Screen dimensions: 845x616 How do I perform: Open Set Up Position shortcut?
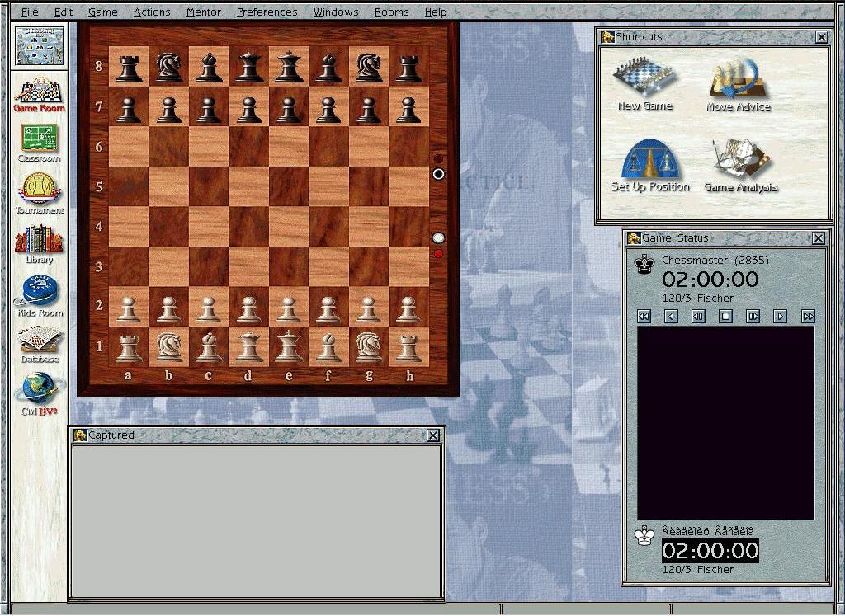click(649, 163)
